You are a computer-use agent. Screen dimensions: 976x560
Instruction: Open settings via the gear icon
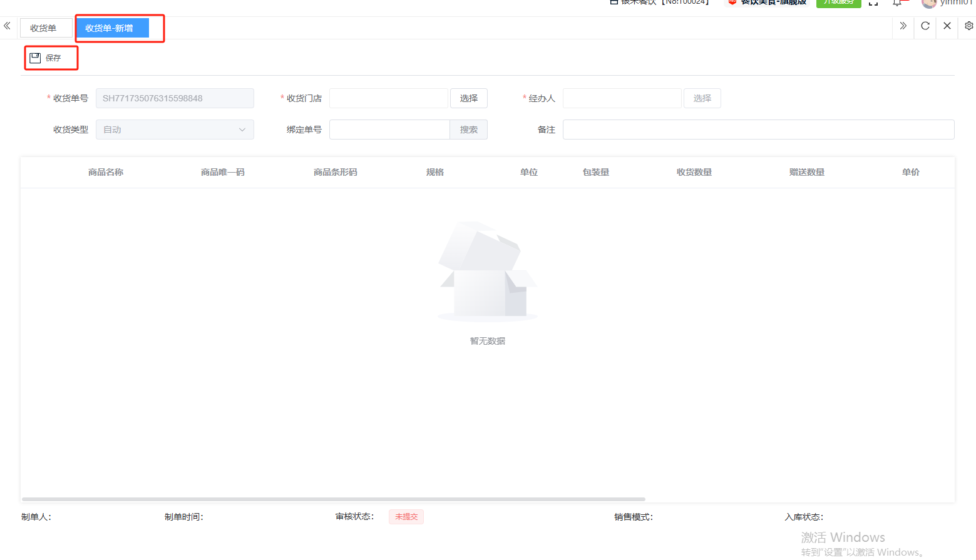tap(968, 26)
